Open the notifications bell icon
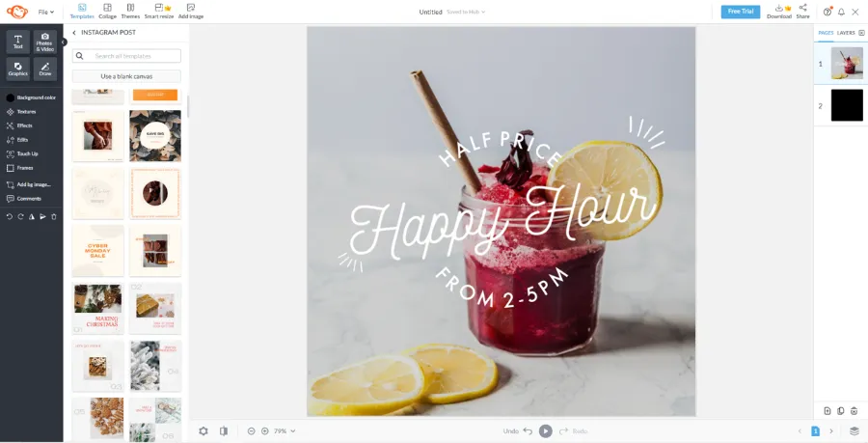The image size is (868, 443). click(841, 12)
